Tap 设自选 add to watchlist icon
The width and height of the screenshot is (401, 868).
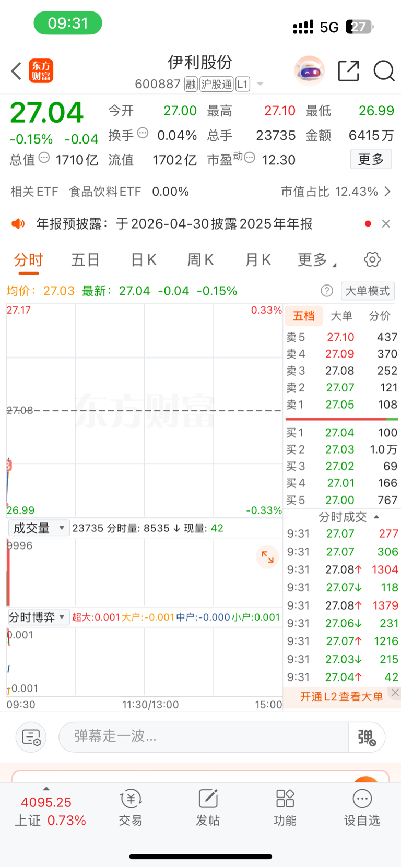362,807
